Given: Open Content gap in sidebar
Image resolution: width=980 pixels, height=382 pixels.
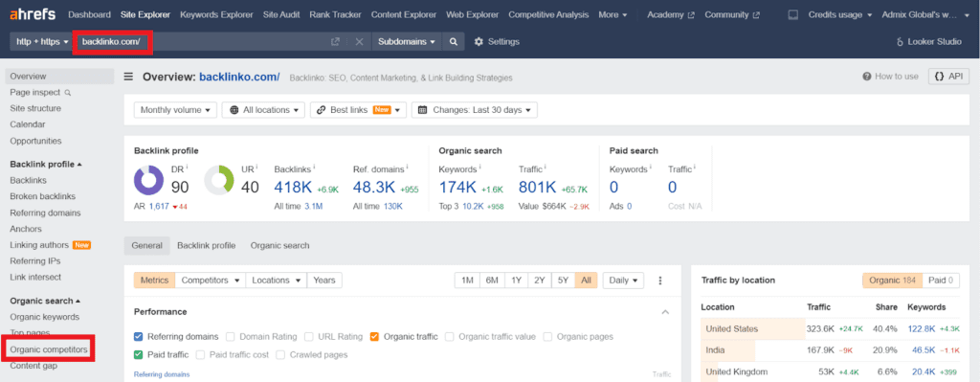Looking at the screenshot, I should point(33,366).
